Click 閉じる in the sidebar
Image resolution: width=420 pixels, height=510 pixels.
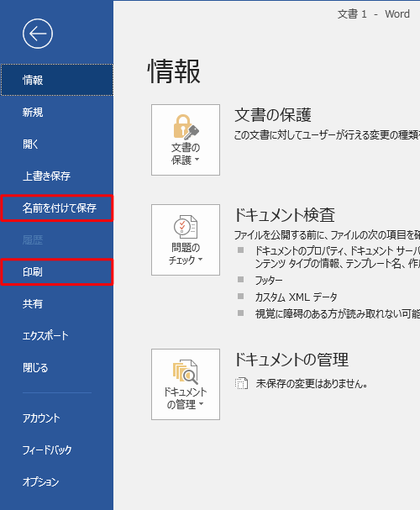coord(57,367)
